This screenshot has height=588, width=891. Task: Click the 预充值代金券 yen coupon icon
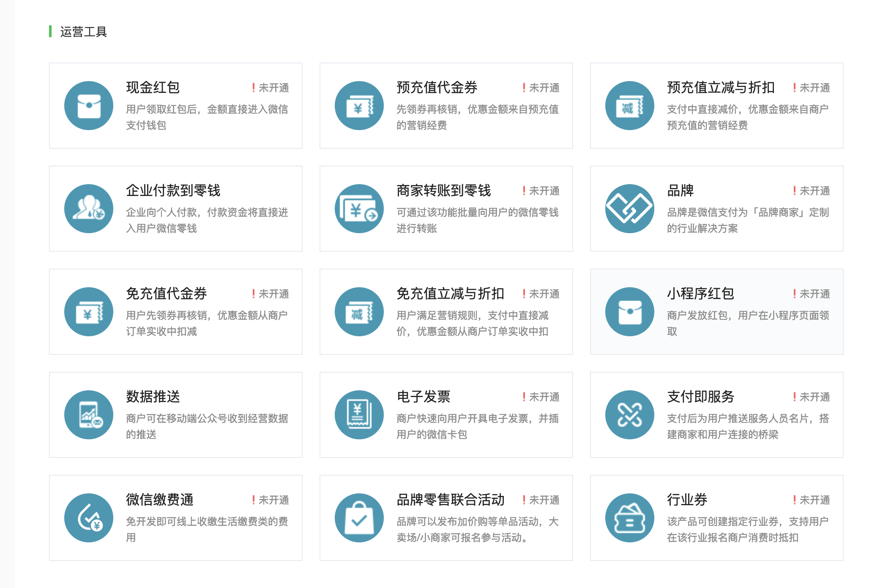pos(359,106)
